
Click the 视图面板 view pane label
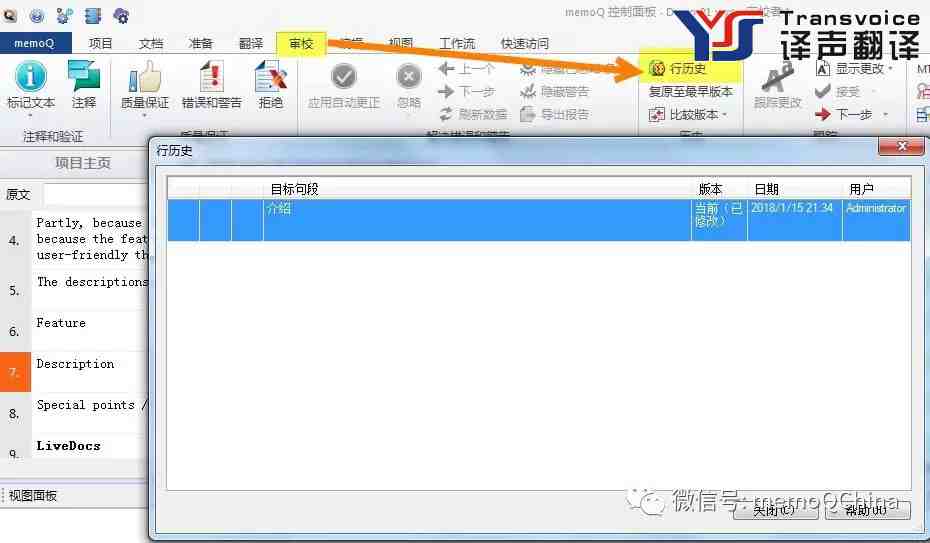point(33,496)
